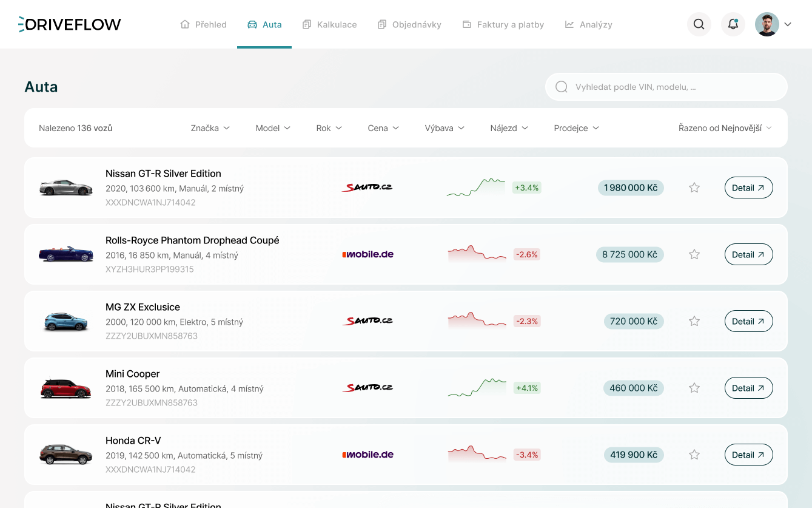The height and width of the screenshot is (508, 812).
Task: Click the -3.4% badge on Honda CR-V
Action: click(526, 455)
